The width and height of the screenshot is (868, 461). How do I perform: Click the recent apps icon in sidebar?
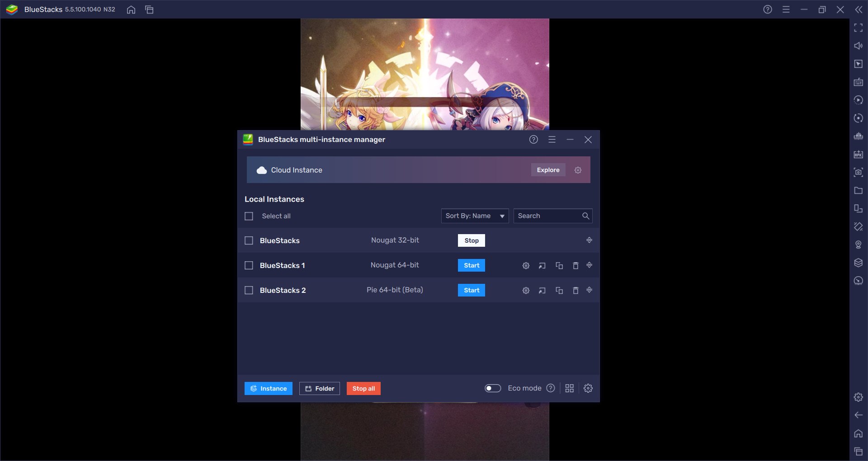pyautogui.click(x=858, y=451)
